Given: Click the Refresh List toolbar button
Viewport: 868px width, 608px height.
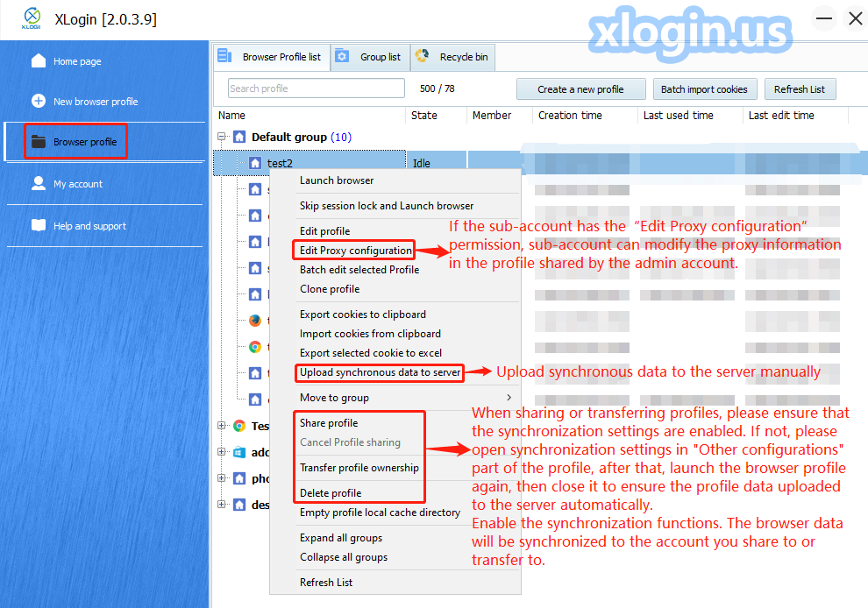Looking at the screenshot, I should point(800,89).
